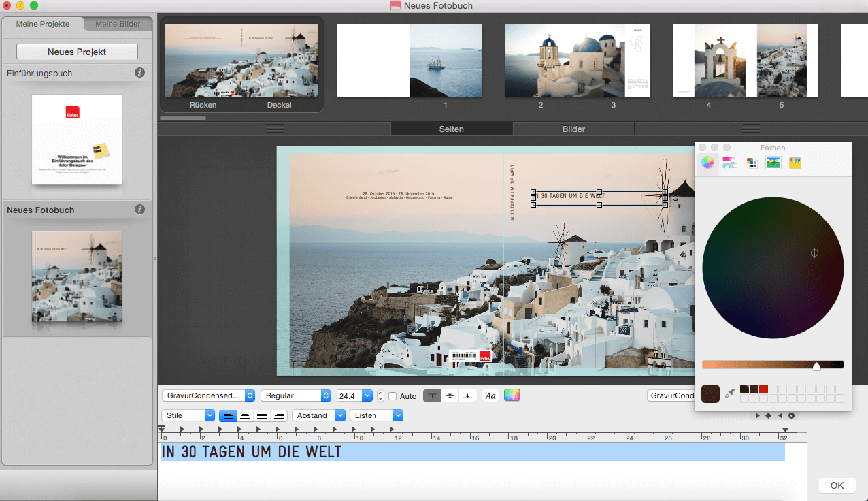Select the red saved color swatch

point(763,389)
